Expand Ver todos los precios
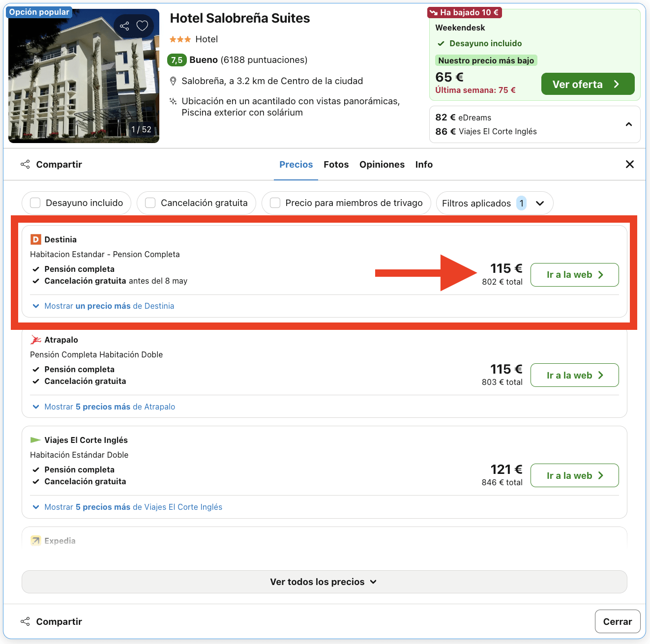The width and height of the screenshot is (650, 644). click(324, 582)
